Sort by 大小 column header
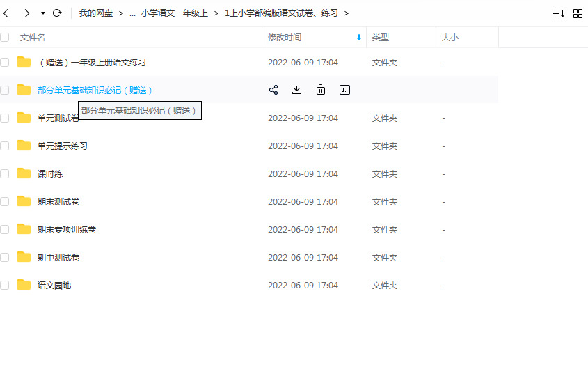Screen dimensions: 588x381 point(450,38)
